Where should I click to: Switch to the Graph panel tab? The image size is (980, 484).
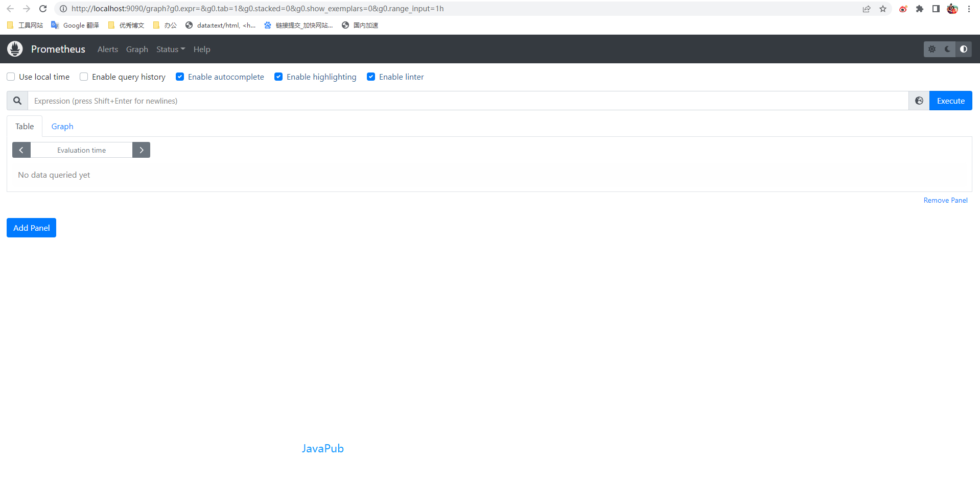point(62,126)
